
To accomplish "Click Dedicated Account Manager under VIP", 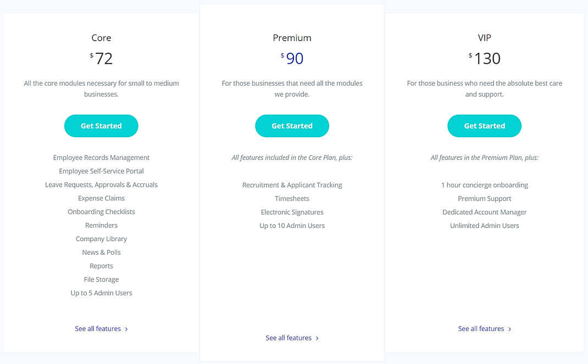I will (484, 212).
